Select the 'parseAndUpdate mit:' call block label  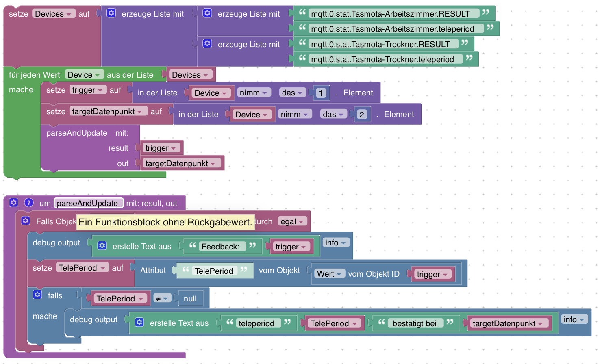(x=87, y=133)
